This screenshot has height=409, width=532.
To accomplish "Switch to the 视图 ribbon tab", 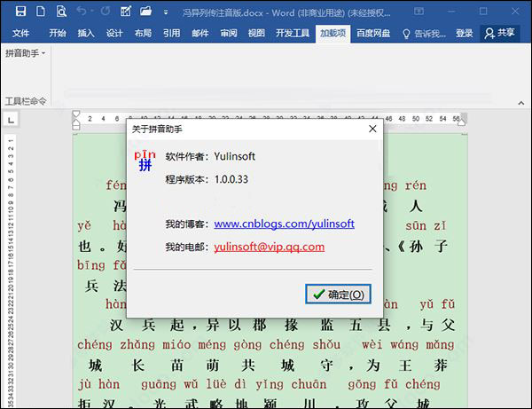I will 256,33.
